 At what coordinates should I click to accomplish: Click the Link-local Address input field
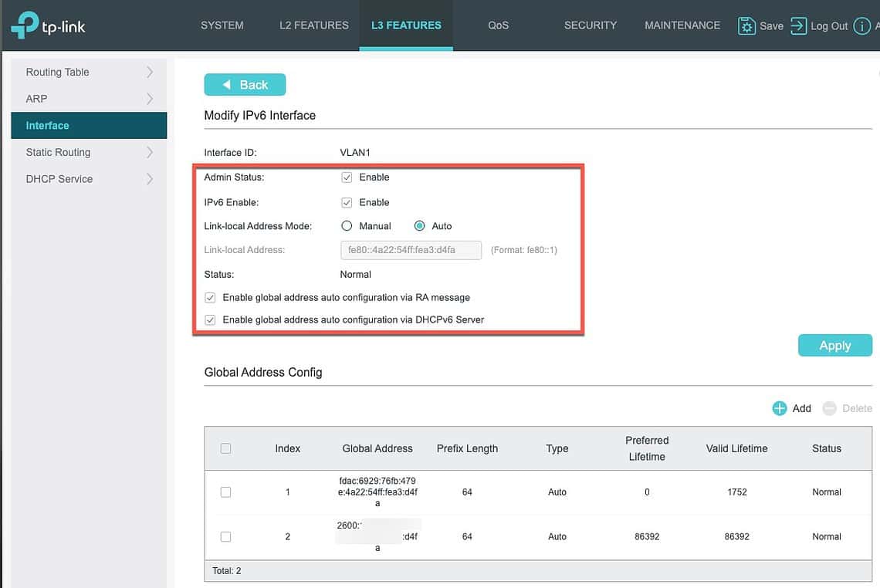click(410, 249)
